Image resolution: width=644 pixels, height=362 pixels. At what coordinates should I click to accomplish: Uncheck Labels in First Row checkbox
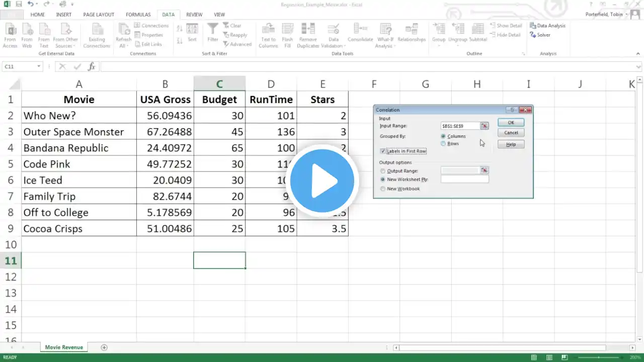(383, 151)
